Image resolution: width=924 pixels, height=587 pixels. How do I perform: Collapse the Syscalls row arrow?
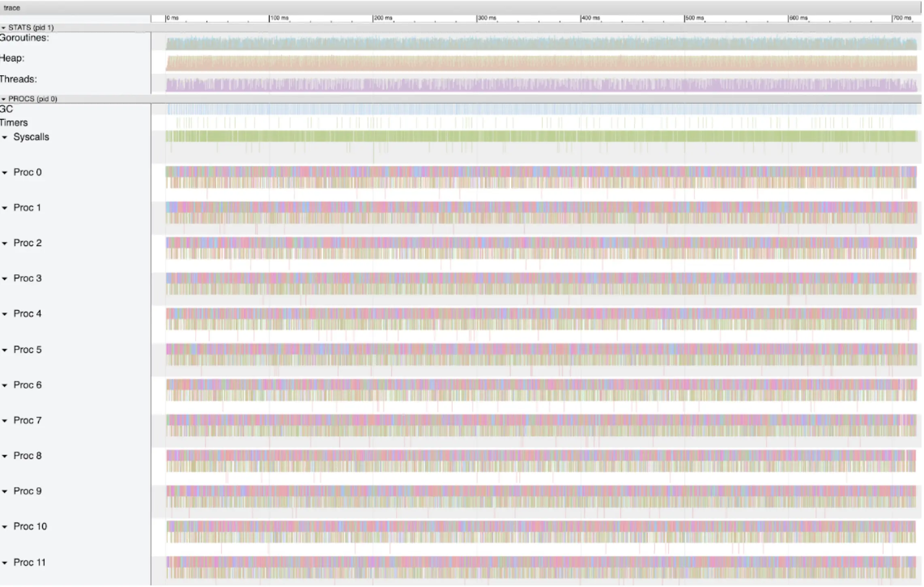coord(5,137)
